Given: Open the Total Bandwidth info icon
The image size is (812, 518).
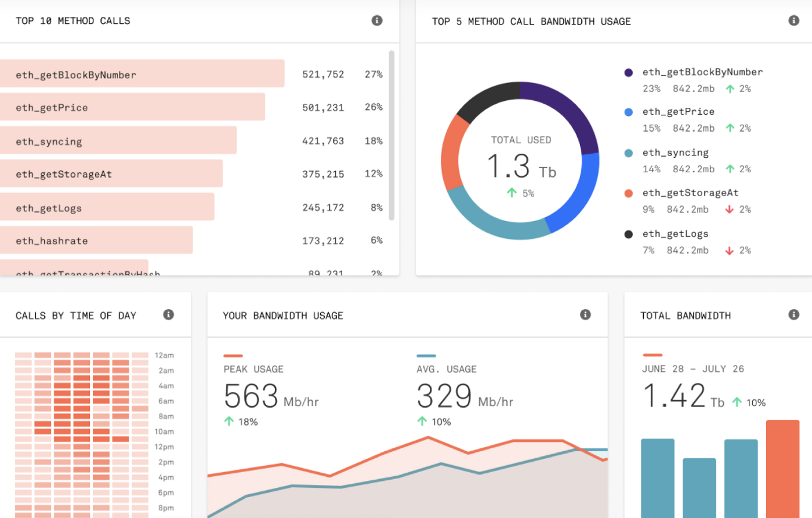Looking at the screenshot, I should click(x=793, y=315).
